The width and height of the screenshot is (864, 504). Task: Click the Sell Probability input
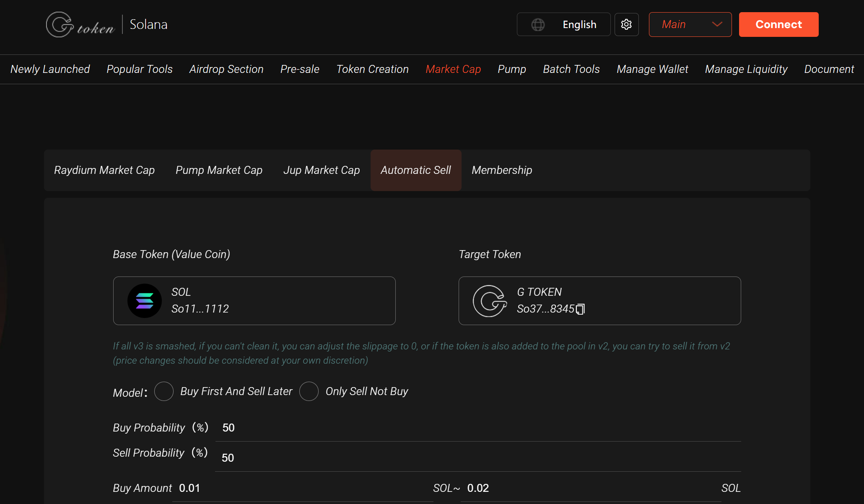pyautogui.click(x=478, y=457)
